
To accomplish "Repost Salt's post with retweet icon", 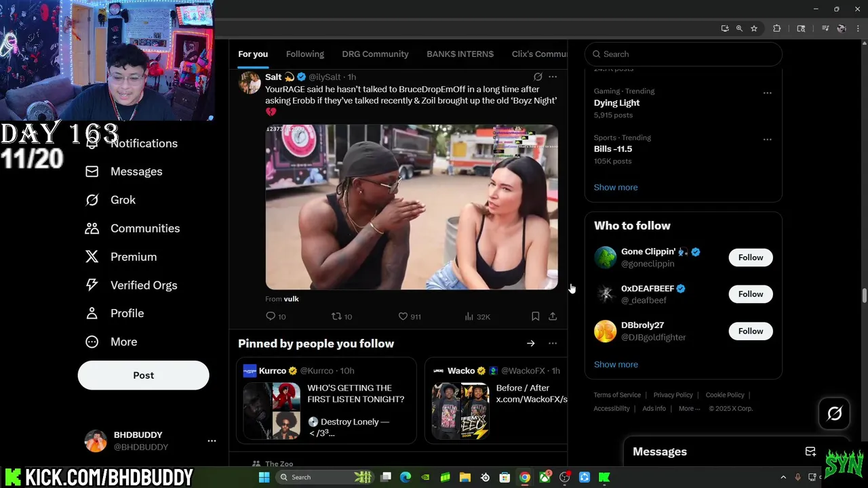I will (336, 317).
